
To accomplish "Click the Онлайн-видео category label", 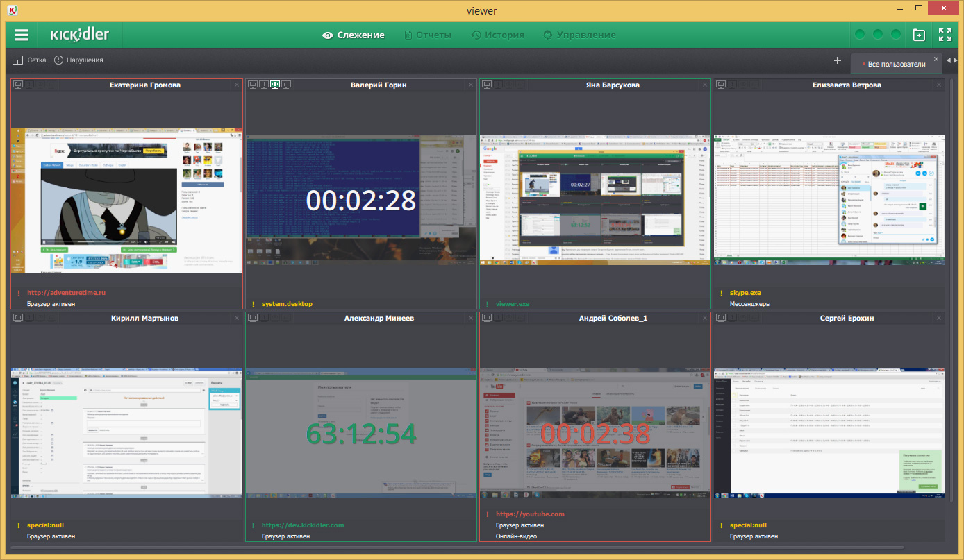I will (516, 536).
